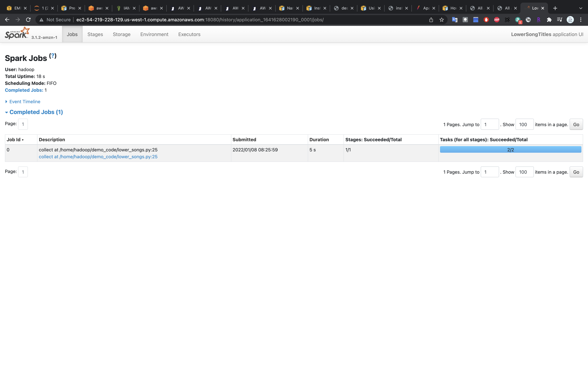
Task: Open the share page icon
Action: click(431, 20)
